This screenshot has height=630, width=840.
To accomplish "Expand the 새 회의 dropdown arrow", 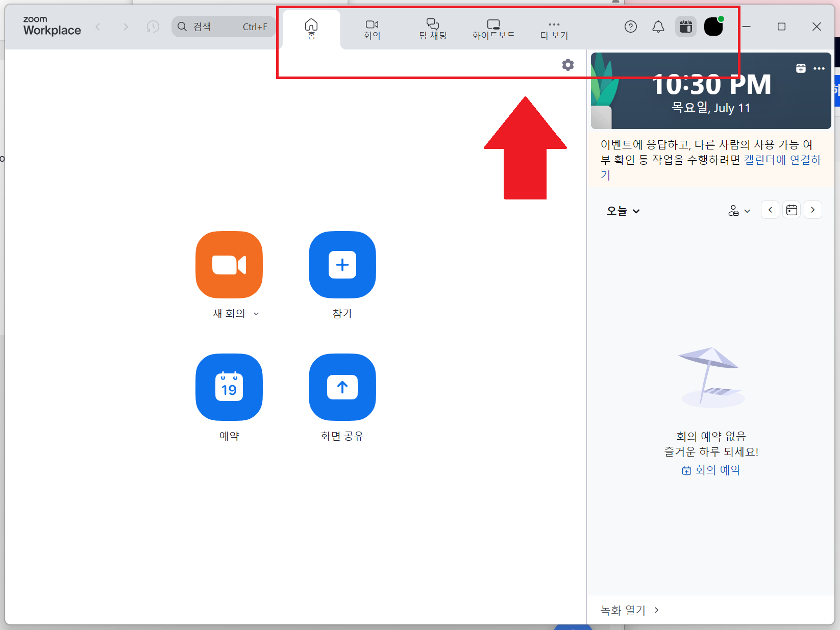I will click(x=256, y=314).
